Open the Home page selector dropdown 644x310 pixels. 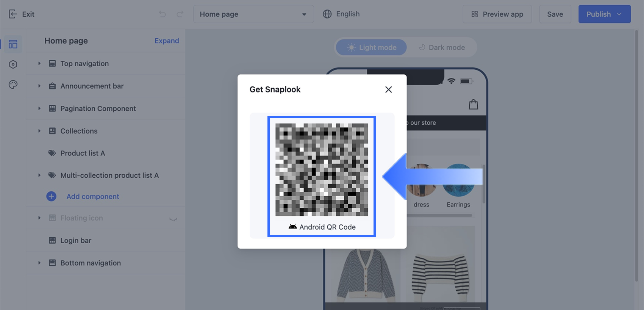click(x=253, y=14)
